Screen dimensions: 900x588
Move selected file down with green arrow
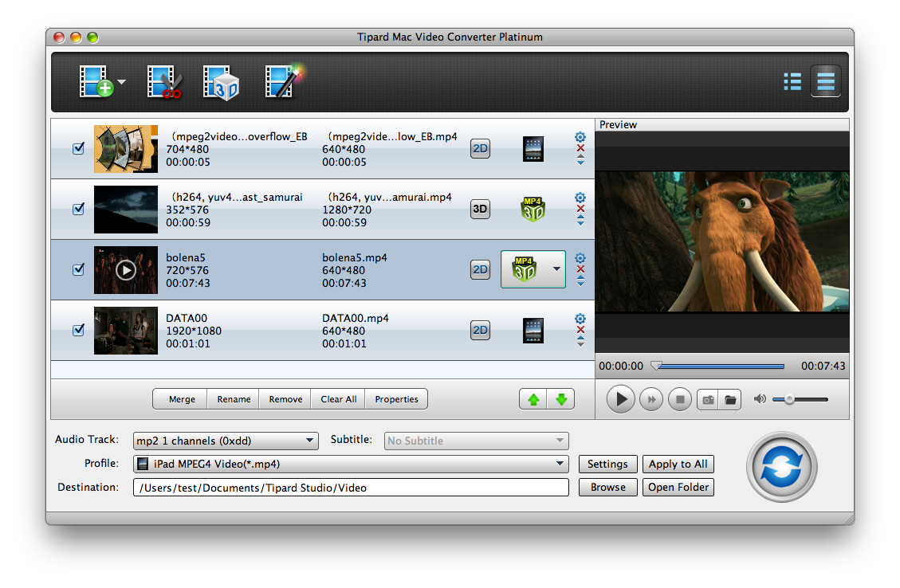[x=560, y=399]
